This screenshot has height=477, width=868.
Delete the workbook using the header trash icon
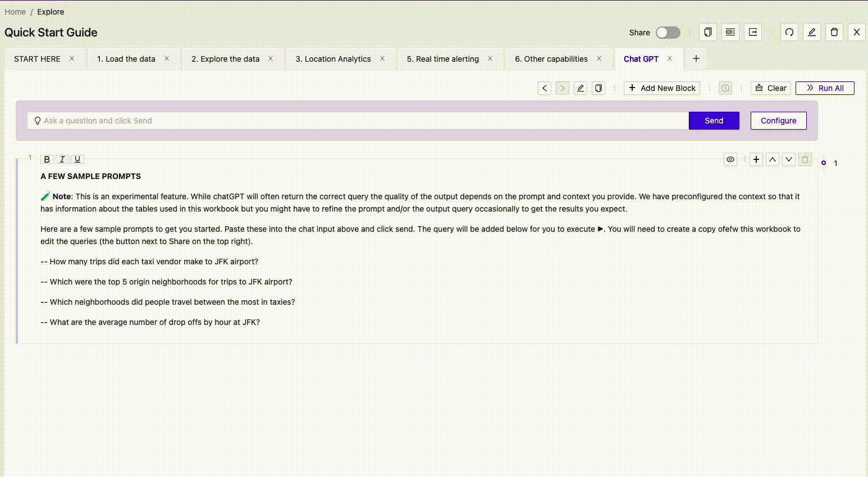[x=834, y=32]
